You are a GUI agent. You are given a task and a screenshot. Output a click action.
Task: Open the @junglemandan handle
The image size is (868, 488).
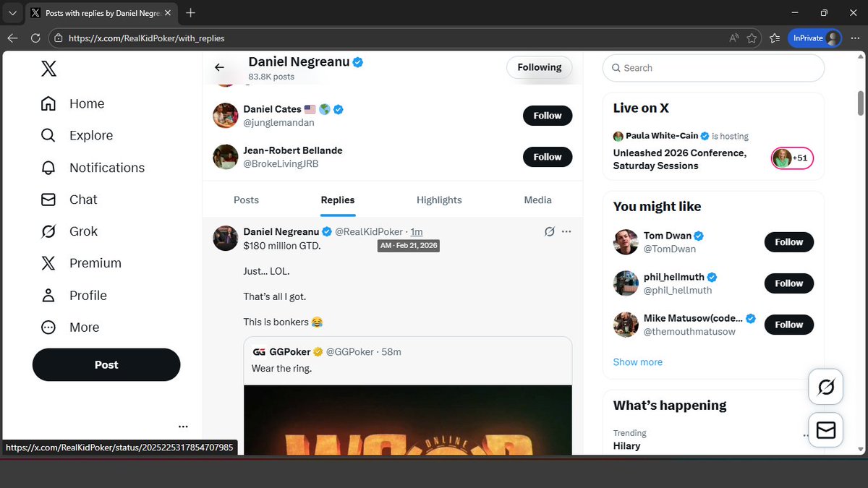[x=278, y=123]
